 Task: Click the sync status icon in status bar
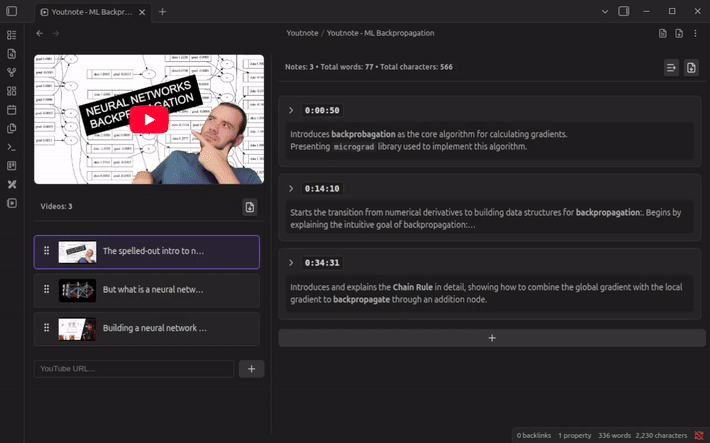(699, 435)
